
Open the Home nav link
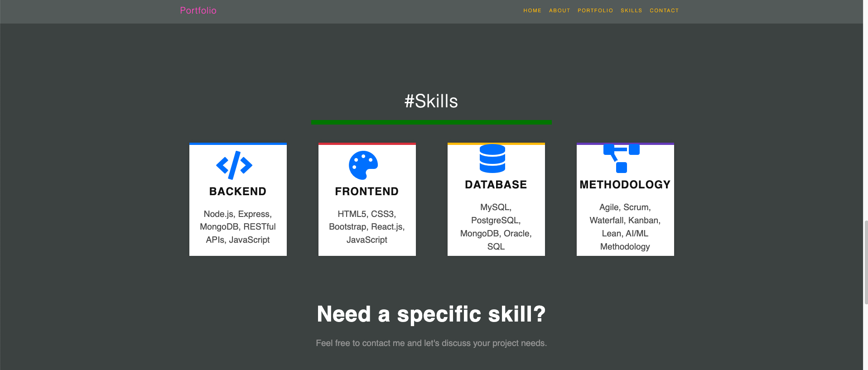point(532,10)
